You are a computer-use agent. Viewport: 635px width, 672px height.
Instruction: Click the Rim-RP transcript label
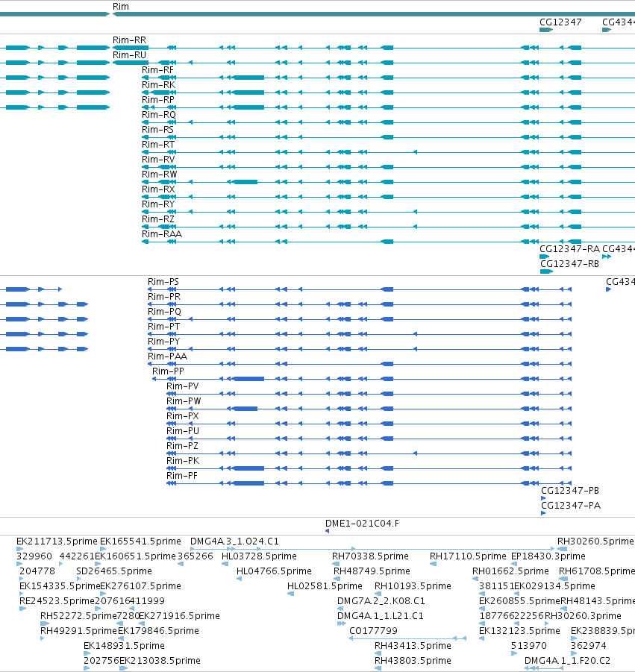[158, 100]
